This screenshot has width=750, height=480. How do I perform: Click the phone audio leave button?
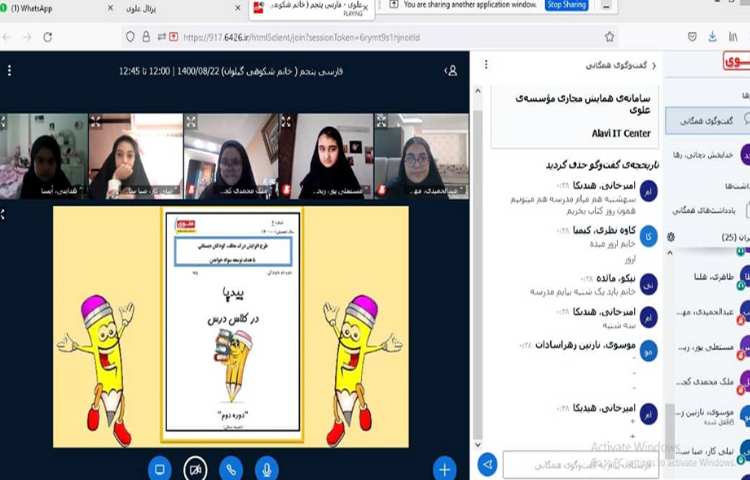pyautogui.click(x=231, y=469)
